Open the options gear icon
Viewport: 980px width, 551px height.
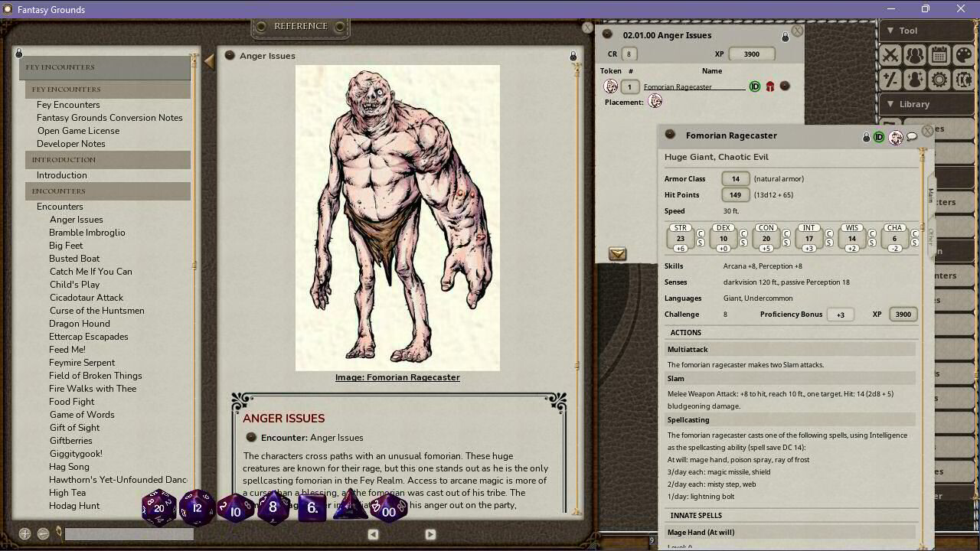(938, 80)
